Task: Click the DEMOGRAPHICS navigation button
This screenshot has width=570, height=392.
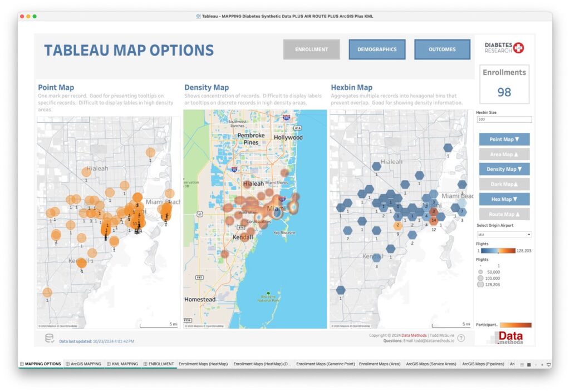Action: 377,49
